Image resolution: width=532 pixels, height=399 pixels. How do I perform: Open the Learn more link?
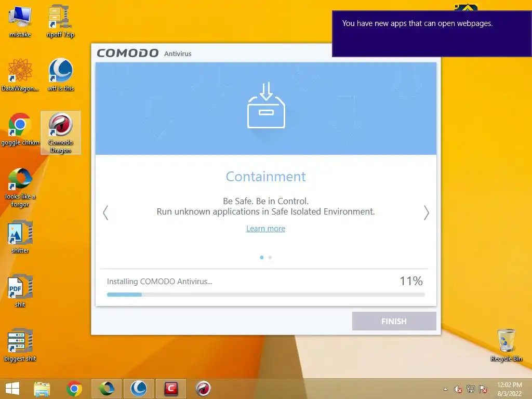pyautogui.click(x=265, y=229)
